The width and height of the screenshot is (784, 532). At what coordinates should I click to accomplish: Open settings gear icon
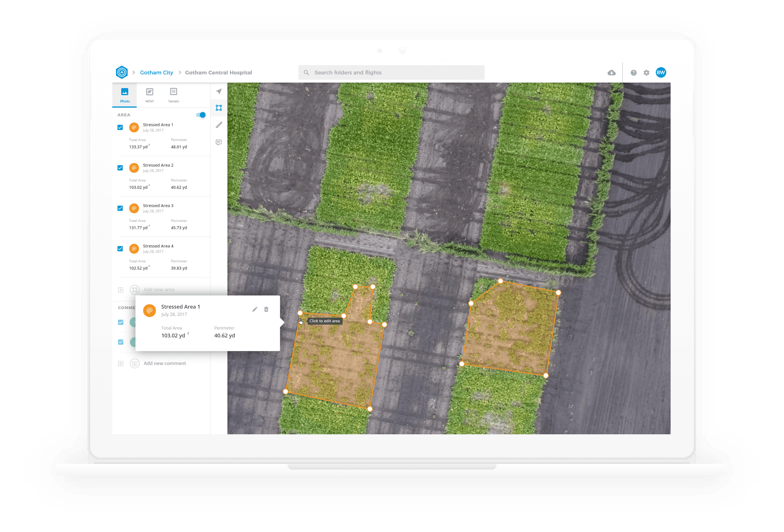(x=646, y=73)
